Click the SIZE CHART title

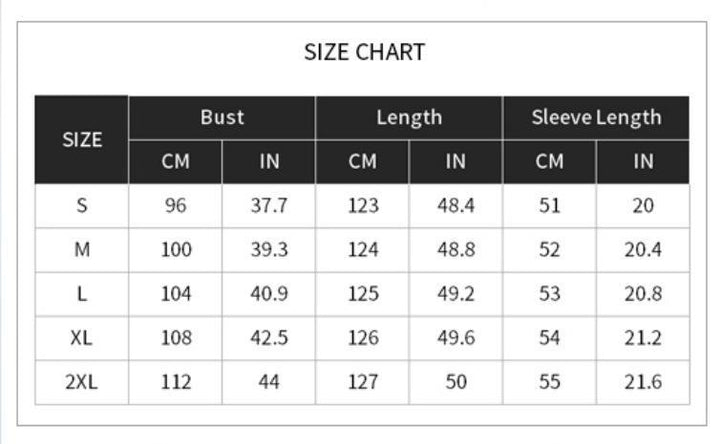pos(364,52)
